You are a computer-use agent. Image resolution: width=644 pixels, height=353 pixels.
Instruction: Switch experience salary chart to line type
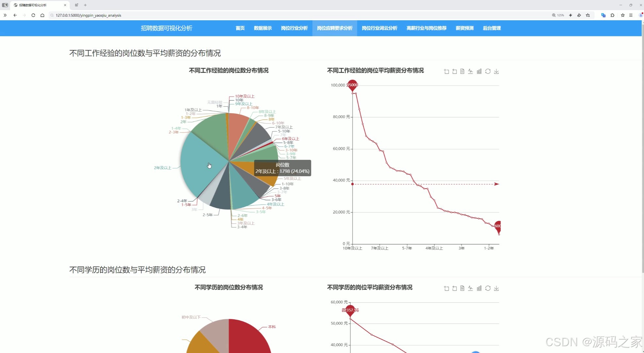(470, 71)
